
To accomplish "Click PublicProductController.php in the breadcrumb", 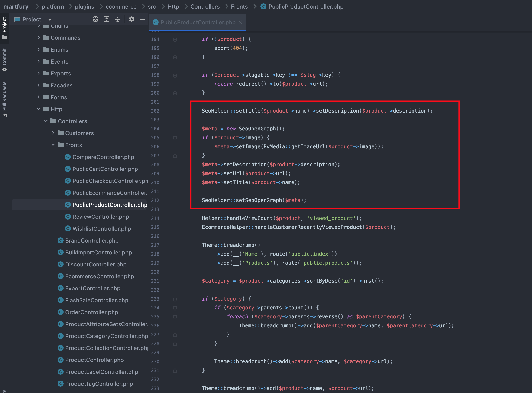I will [x=302, y=6].
